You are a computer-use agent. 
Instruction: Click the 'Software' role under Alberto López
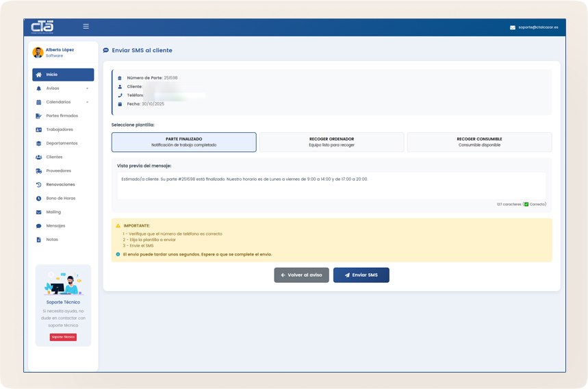click(54, 56)
